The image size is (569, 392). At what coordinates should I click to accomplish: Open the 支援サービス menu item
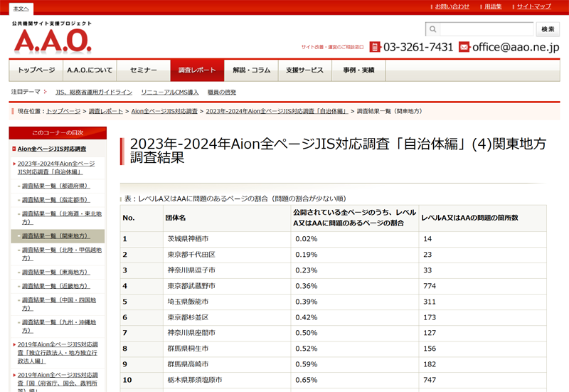(305, 70)
